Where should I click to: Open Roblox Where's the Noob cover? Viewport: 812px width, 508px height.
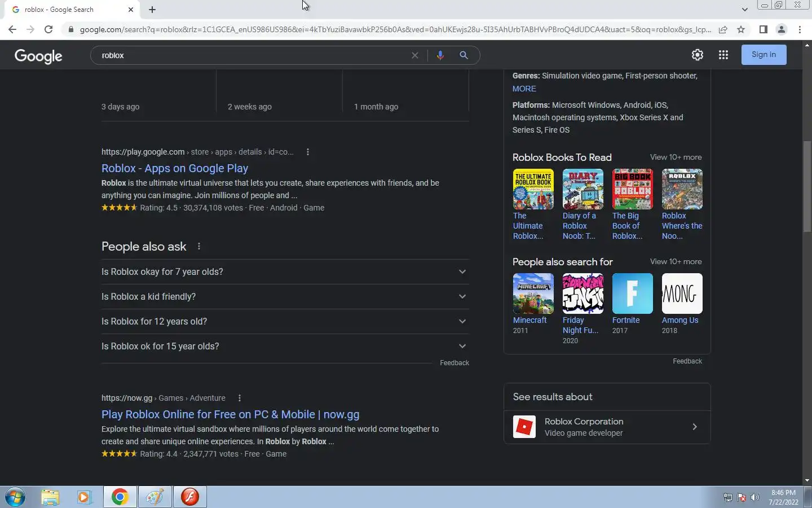pyautogui.click(x=682, y=189)
